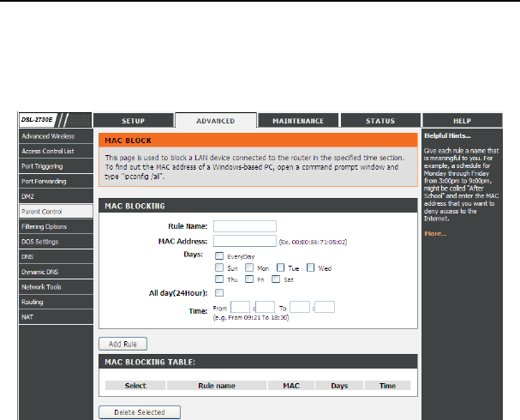Go to Routing settings
This screenshot has width=520, height=420.
[x=56, y=302]
